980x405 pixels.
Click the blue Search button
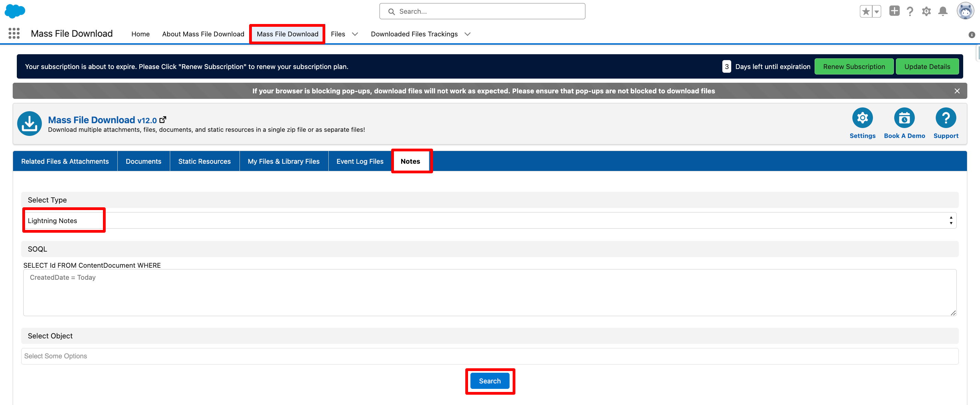pos(490,381)
